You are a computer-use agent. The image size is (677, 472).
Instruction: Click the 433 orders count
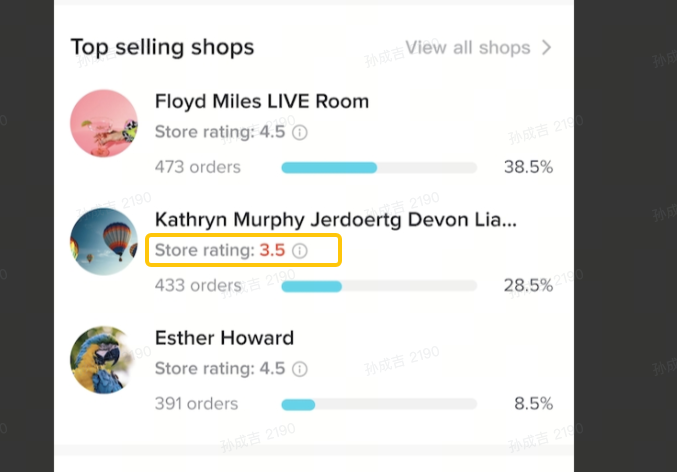[x=197, y=286]
